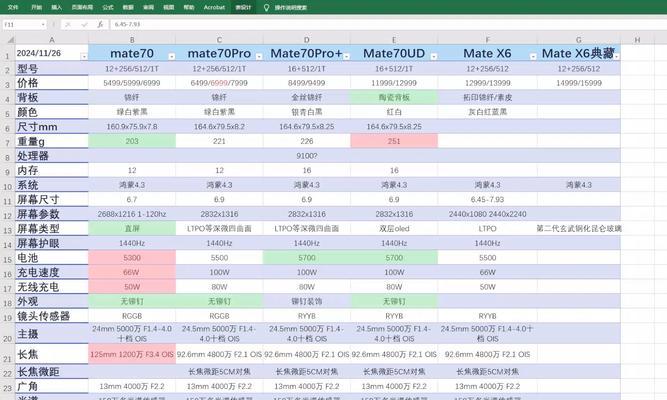Select column D header
Viewport: 667px width, 400px height.
tap(307, 40)
